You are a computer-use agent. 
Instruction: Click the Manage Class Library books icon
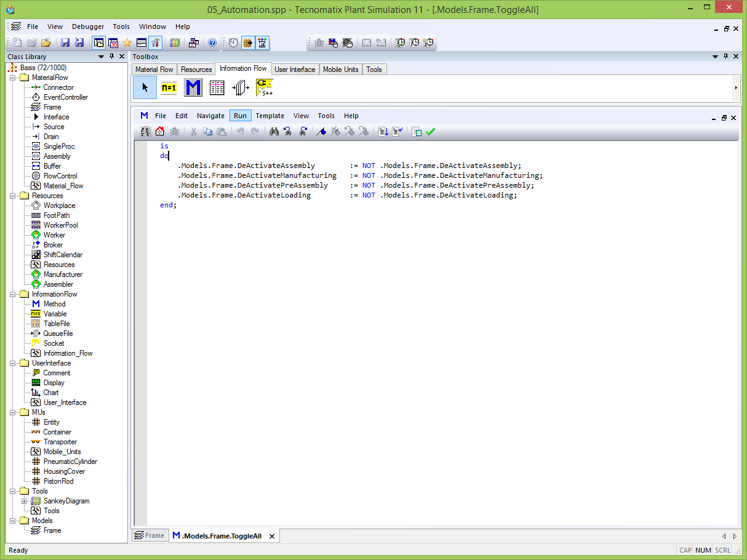[175, 42]
